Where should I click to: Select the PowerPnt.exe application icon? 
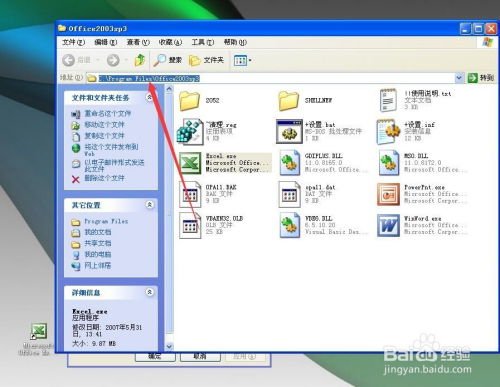388,194
